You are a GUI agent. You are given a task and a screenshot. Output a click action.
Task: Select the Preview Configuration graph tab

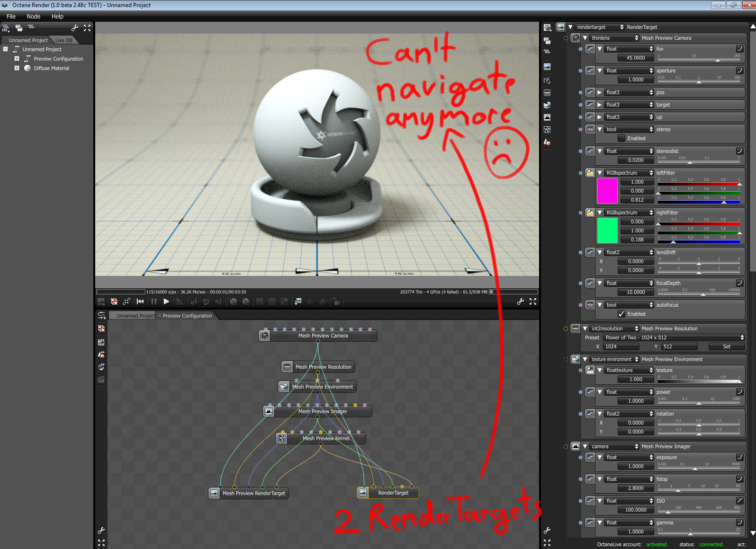point(188,316)
